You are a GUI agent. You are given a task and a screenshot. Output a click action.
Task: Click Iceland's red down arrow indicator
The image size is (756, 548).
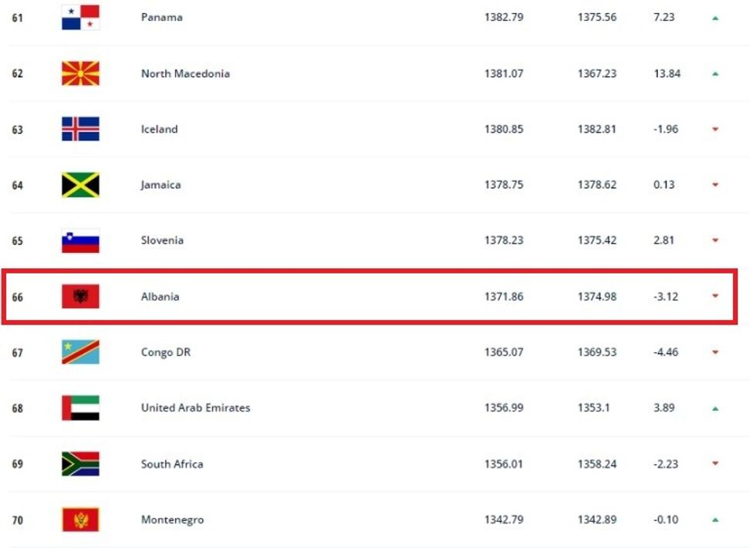(x=715, y=129)
